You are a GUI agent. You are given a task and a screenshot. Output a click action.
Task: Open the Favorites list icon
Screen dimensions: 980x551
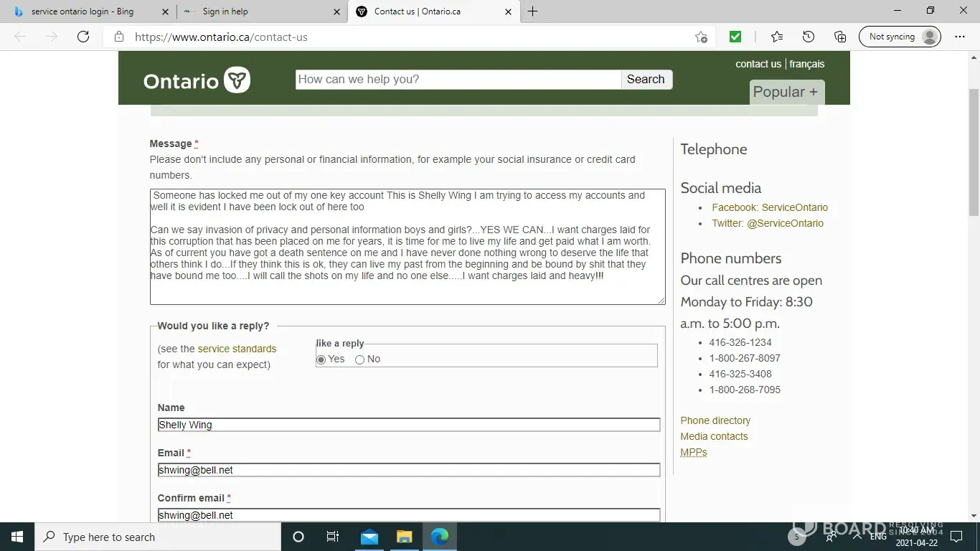[777, 37]
